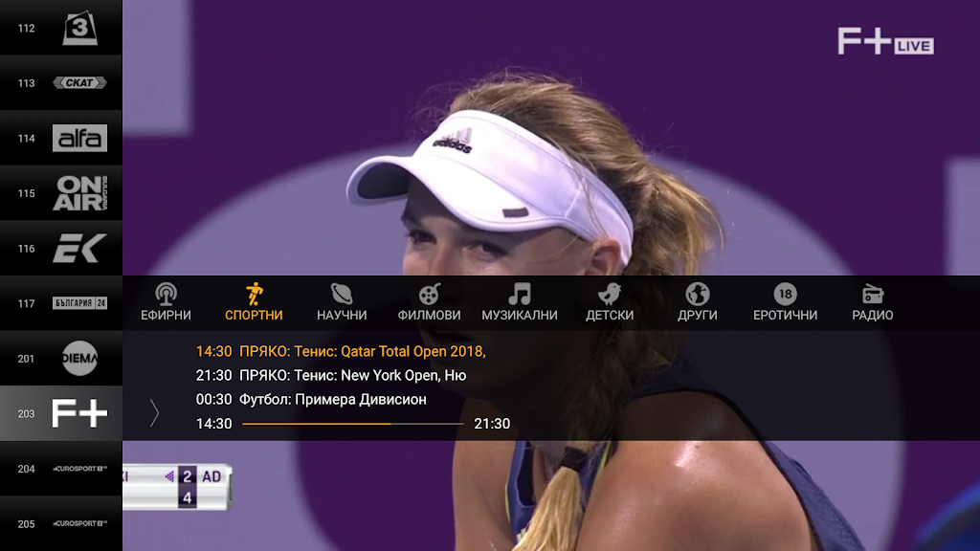Expand program details with the chevron arrow

tap(154, 413)
